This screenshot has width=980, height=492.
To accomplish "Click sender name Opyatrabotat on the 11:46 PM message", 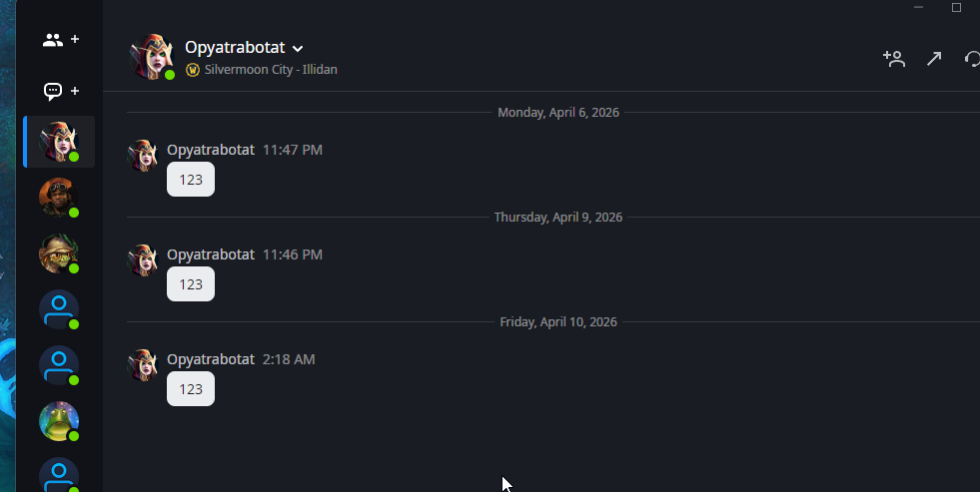I will (x=211, y=254).
